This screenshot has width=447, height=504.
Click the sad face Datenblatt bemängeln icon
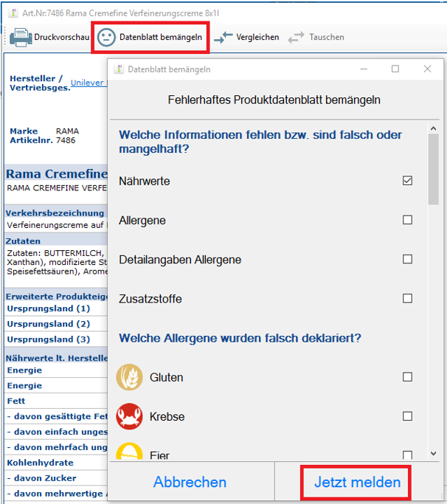(x=107, y=37)
